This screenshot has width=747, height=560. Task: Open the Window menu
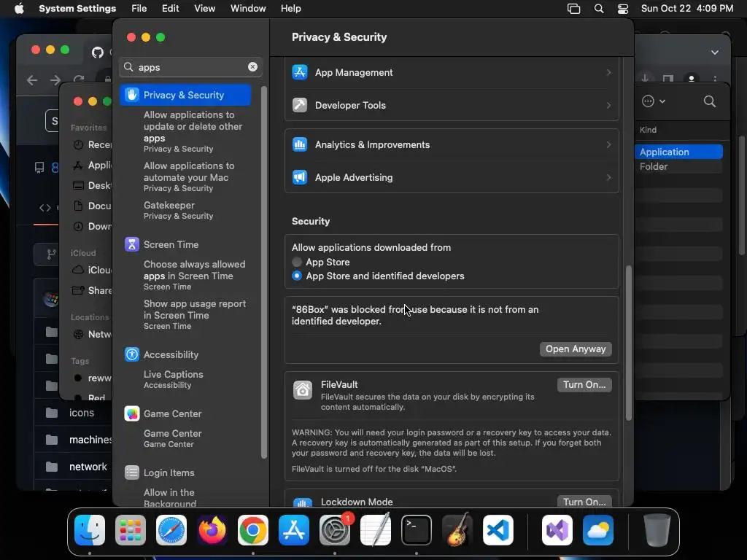click(248, 9)
